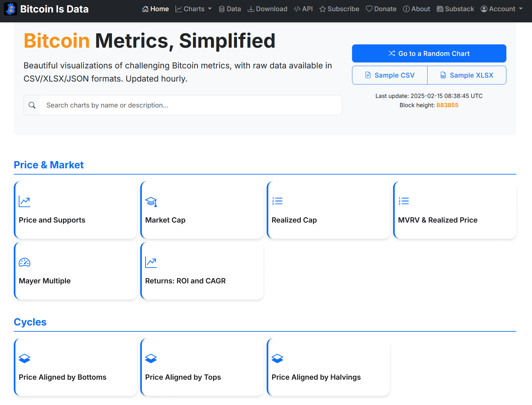Expand the Account dropdown caret
Screen dimensions: 532x405
coord(521,9)
